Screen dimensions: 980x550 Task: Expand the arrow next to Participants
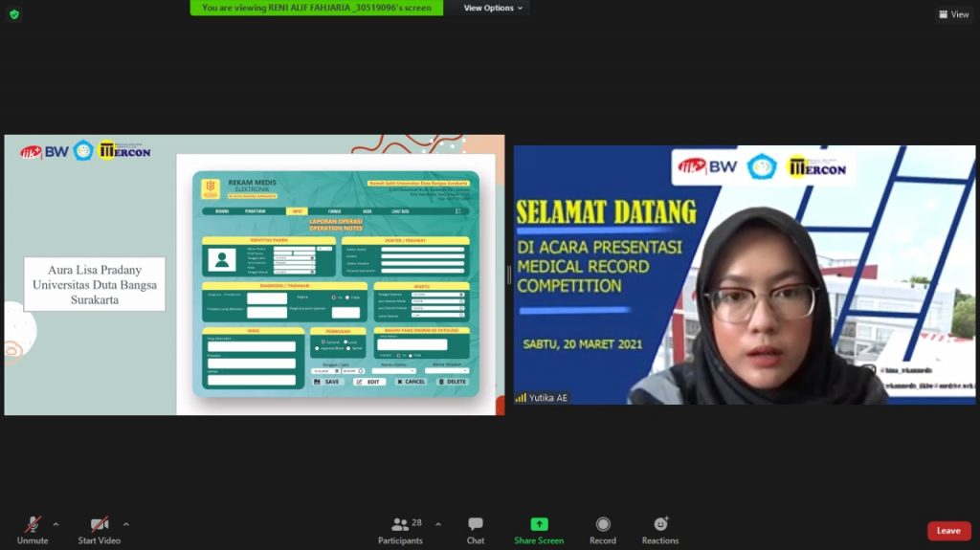click(438, 524)
